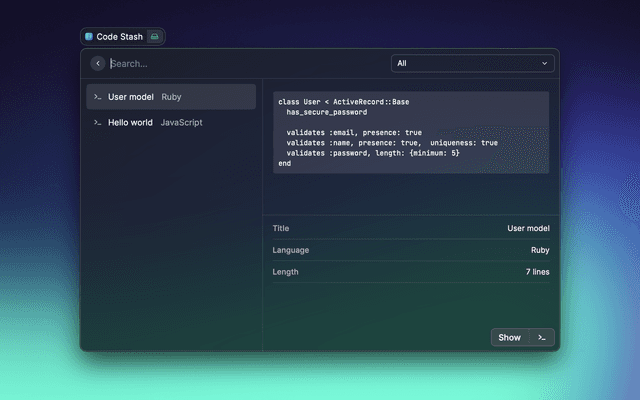Focus the Search input field
This screenshot has width=640, height=400.
tap(245, 63)
